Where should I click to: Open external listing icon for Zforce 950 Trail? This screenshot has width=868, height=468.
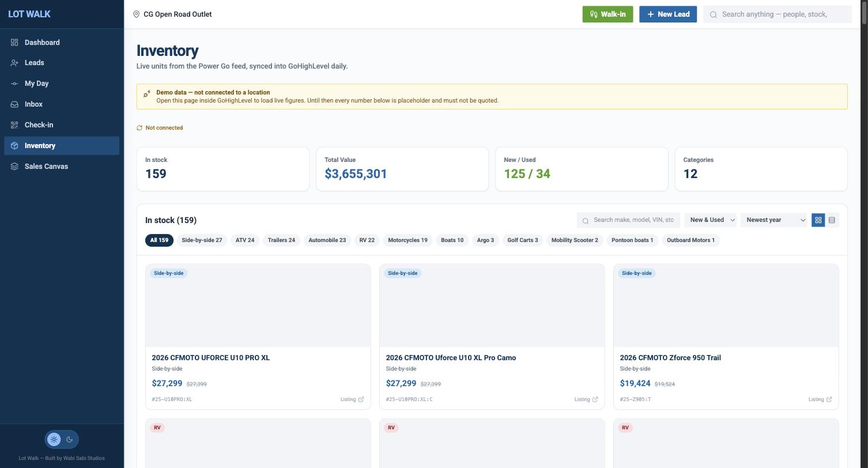(x=829, y=399)
